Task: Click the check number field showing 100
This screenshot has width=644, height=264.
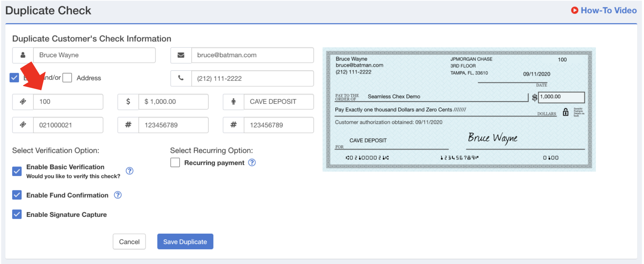Action: [68, 102]
